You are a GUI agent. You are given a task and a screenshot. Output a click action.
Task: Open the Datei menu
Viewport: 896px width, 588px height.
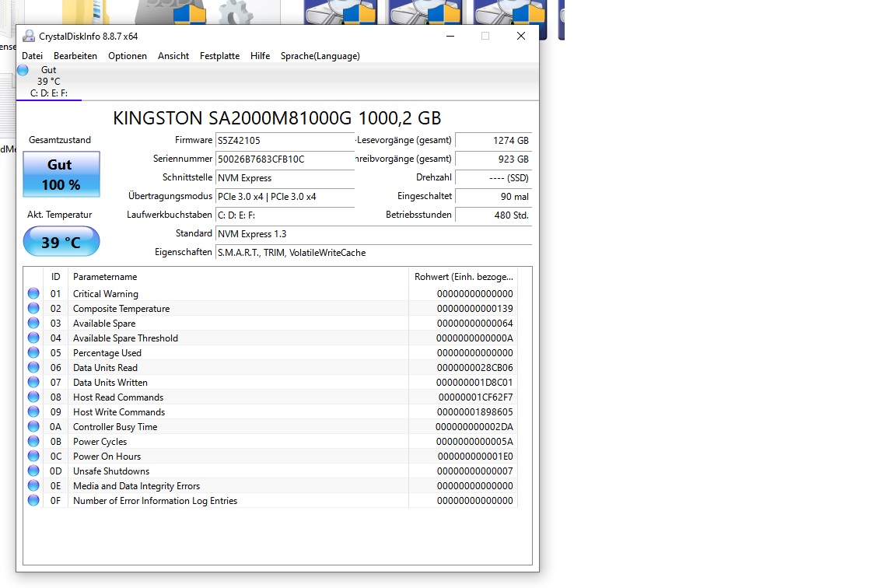(x=32, y=56)
